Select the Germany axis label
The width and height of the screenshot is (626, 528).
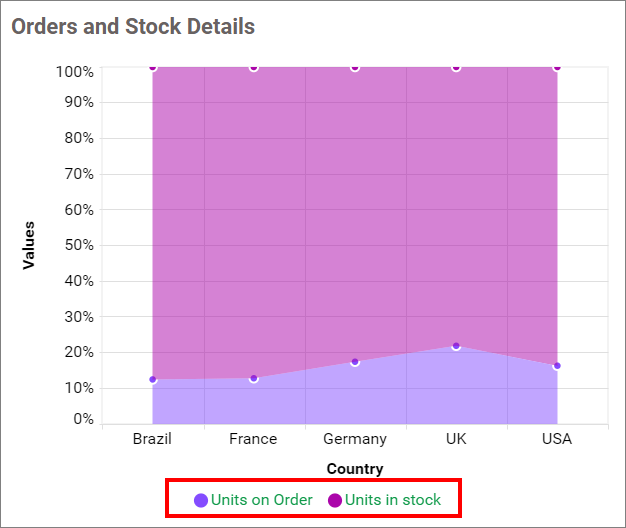355,439
